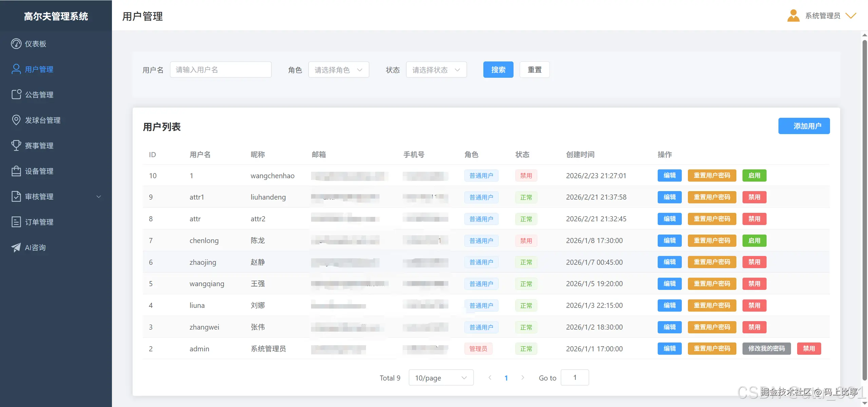Open the 10/page size selector
Viewport: 868px width, 407px height.
coord(441,378)
